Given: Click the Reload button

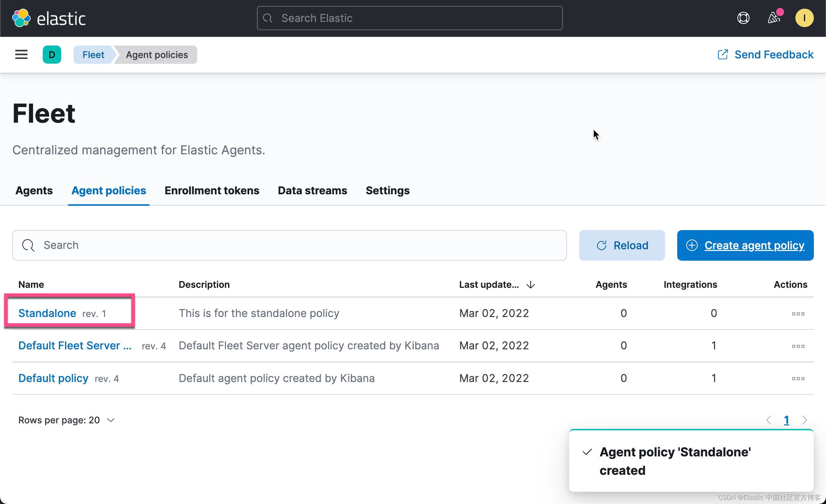Looking at the screenshot, I should click(622, 245).
